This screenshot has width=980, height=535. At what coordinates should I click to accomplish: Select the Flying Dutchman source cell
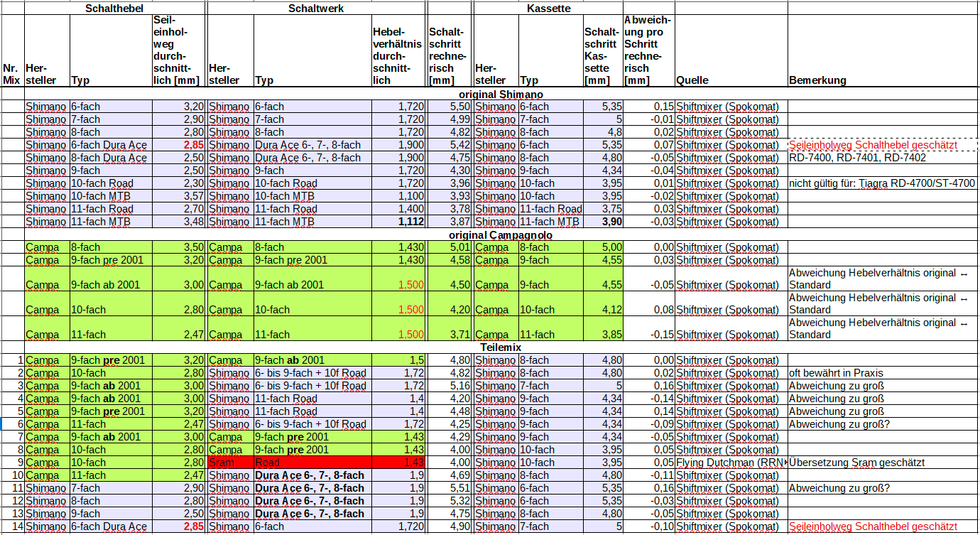pos(731,463)
